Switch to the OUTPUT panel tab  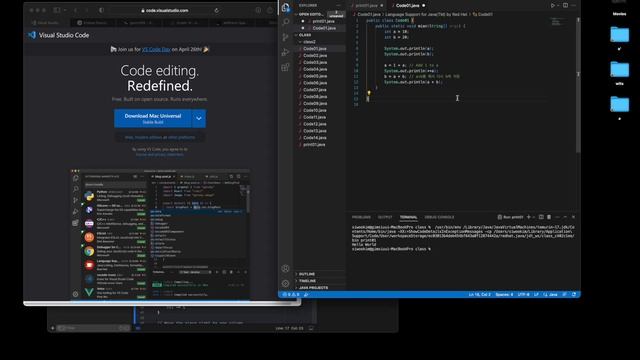coord(384,217)
